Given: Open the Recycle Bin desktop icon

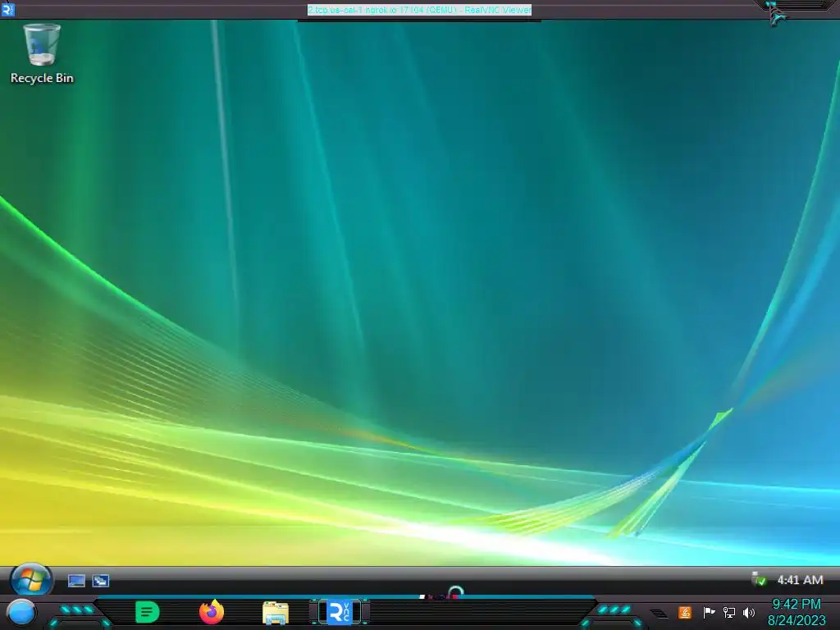Looking at the screenshot, I should coord(42,54).
